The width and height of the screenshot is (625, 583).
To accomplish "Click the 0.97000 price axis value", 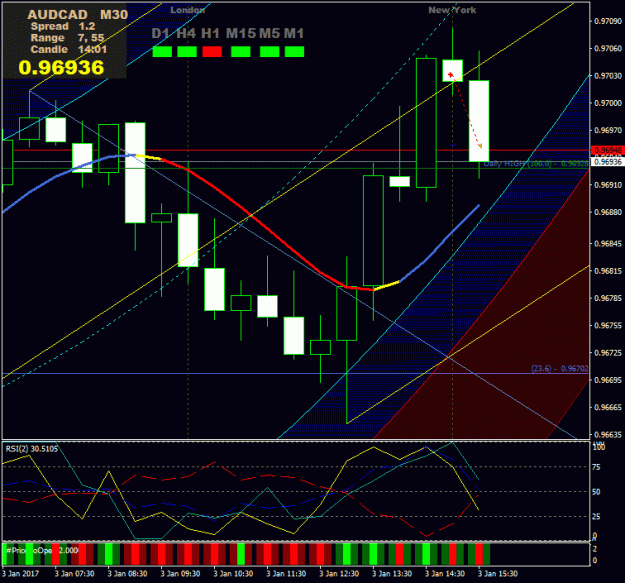I will 608,103.
